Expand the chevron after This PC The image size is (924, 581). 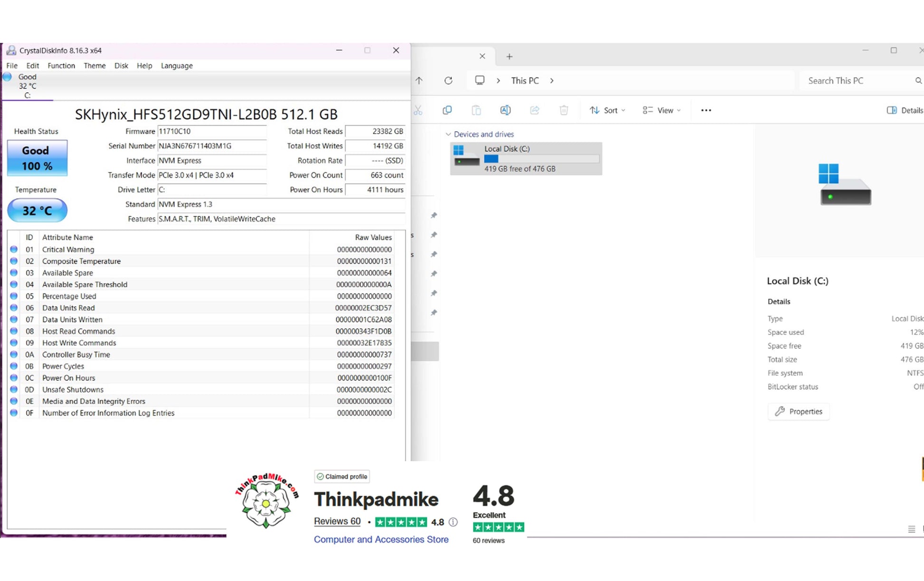[x=552, y=81]
